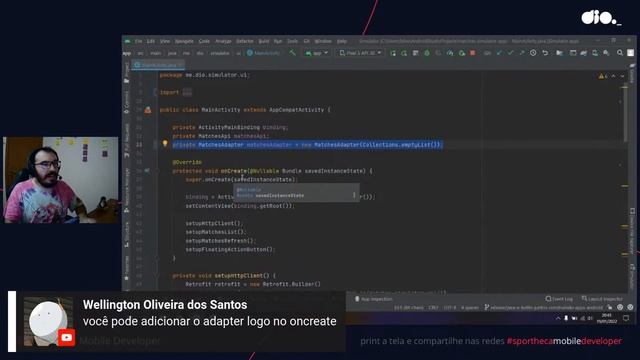The image size is (640, 360).
Task: Open the Event Log tool window
Action: [x=559, y=299]
